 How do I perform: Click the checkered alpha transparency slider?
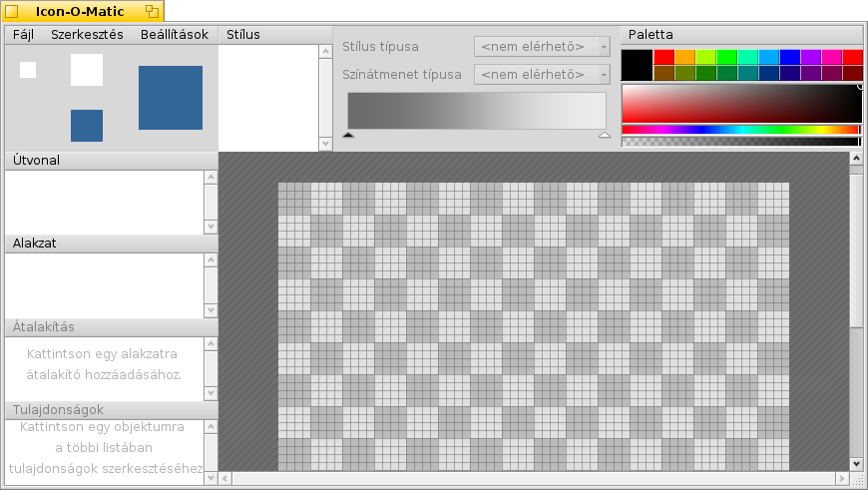(739, 142)
